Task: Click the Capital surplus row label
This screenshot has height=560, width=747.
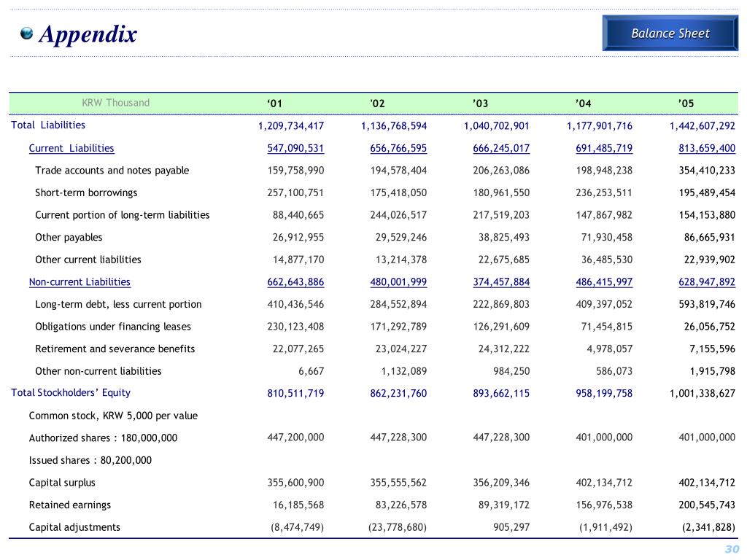Action: pyautogui.click(x=62, y=483)
